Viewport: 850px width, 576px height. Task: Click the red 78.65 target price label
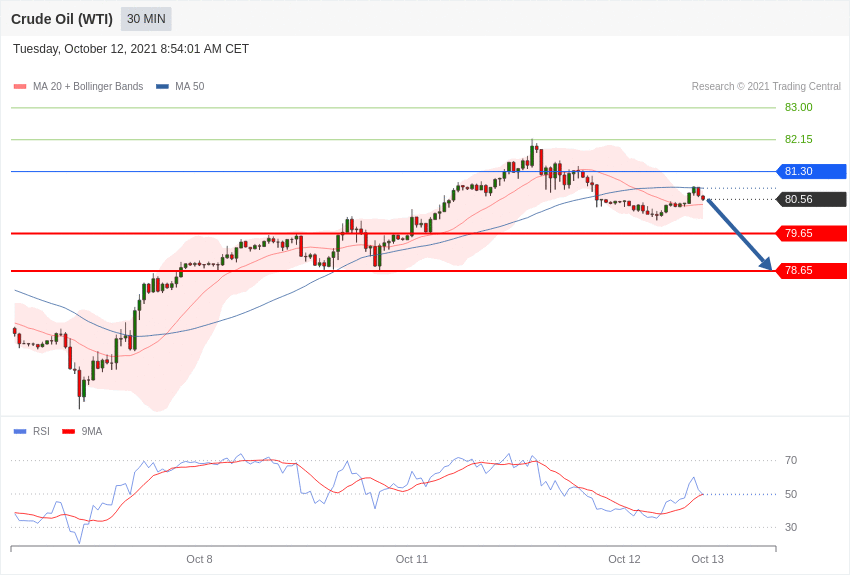click(812, 270)
